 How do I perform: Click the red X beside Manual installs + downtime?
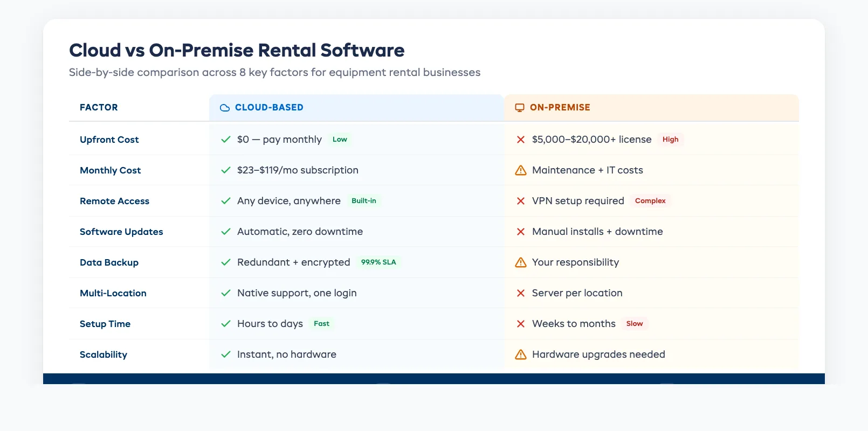tap(521, 232)
